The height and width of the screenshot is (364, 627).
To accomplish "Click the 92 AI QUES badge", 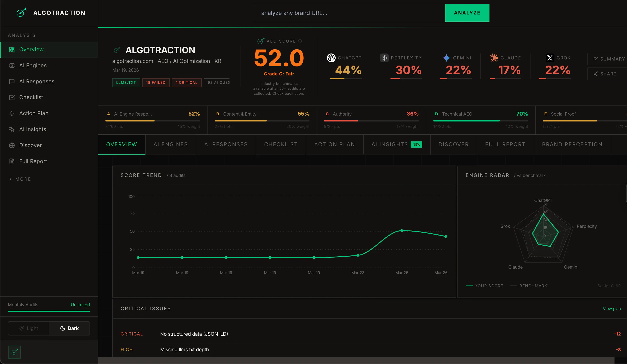I will point(217,82).
